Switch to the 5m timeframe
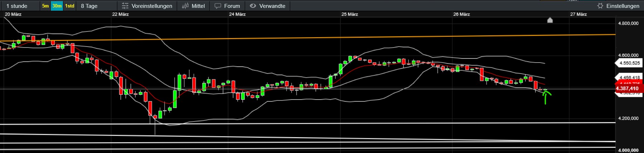Screen dimensions: 644x153 [45, 6]
